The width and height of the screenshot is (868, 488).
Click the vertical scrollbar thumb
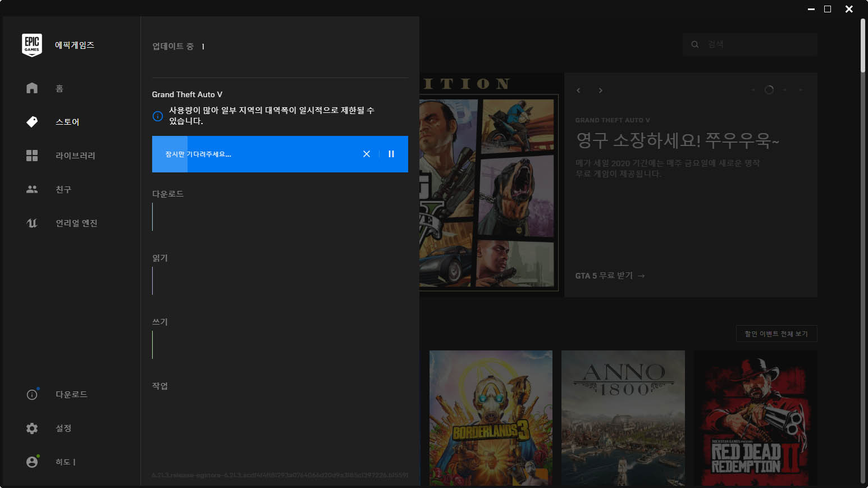[x=864, y=45]
